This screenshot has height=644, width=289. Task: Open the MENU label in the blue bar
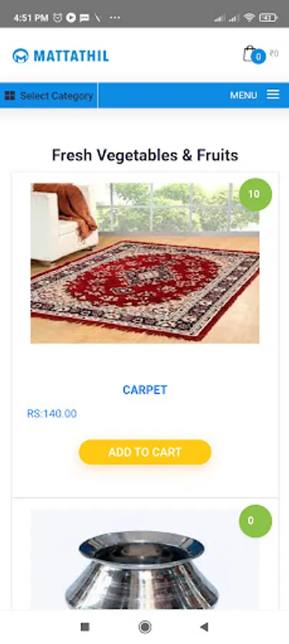click(243, 95)
